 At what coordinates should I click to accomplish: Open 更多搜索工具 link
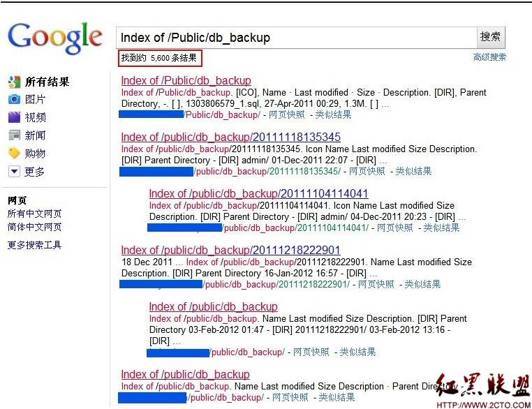point(35,245)
